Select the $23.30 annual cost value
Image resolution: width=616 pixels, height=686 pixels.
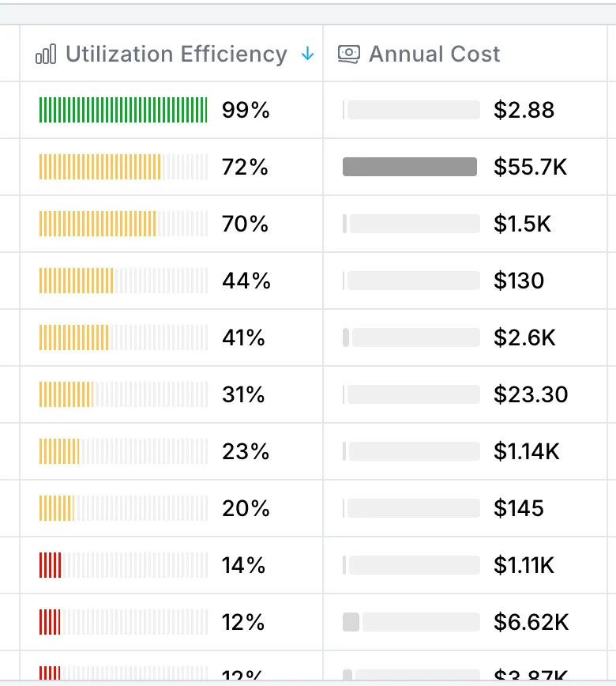(531, 394)
